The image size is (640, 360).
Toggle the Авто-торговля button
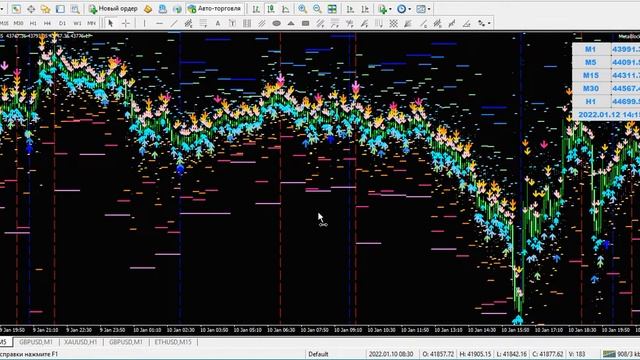214,9
